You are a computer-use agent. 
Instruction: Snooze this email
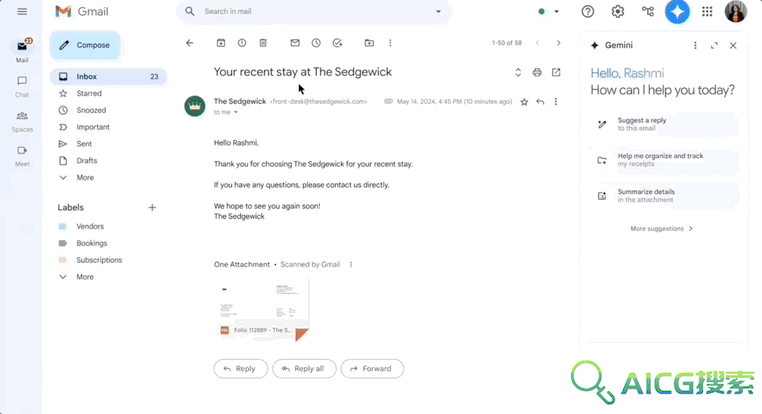click(x=316, y=43)
